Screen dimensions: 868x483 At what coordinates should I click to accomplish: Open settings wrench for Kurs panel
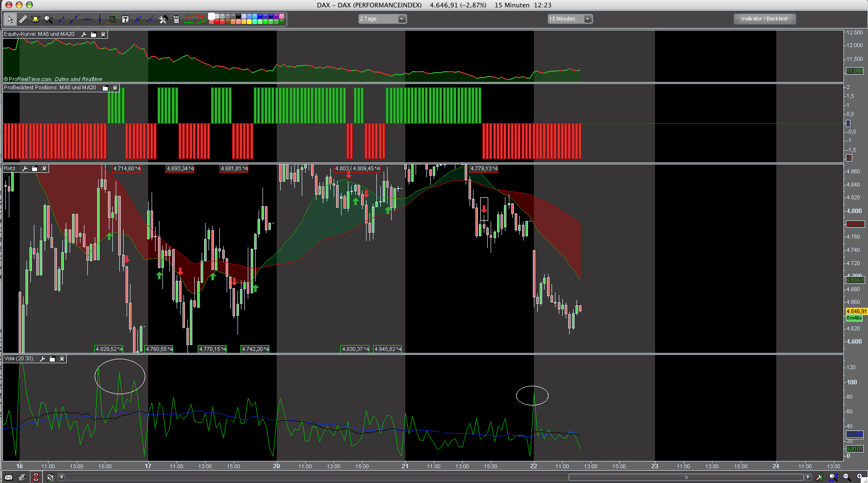point(25,168)
